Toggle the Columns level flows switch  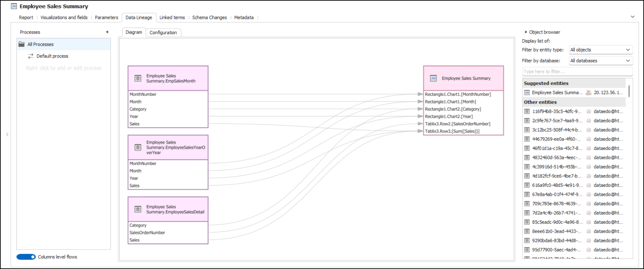(26, 257)
